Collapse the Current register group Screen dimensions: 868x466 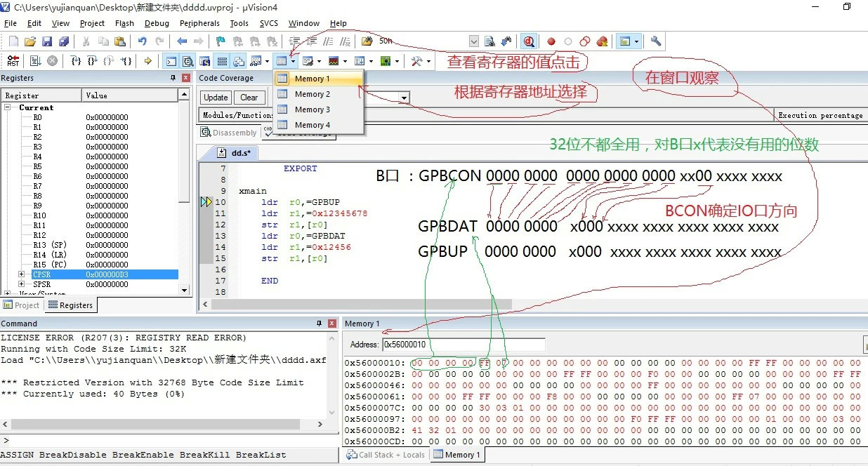(x=8, y=107)
